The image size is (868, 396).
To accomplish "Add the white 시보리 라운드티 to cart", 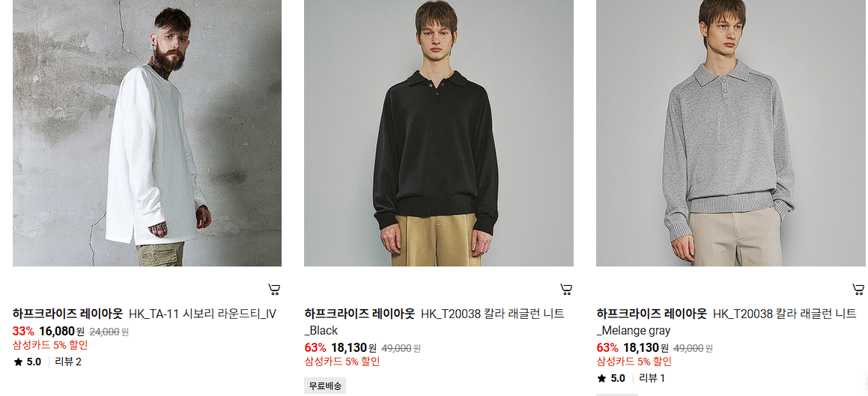I will [x=274, y=289].
